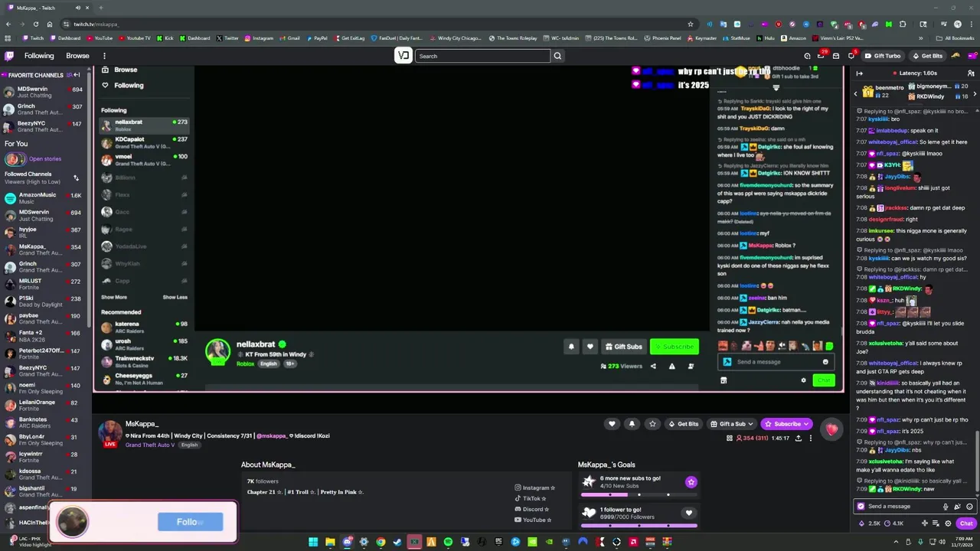Click the heart follow icon for MsKappa_
This screenshot has height=551, width=980.
pos(612,424)
